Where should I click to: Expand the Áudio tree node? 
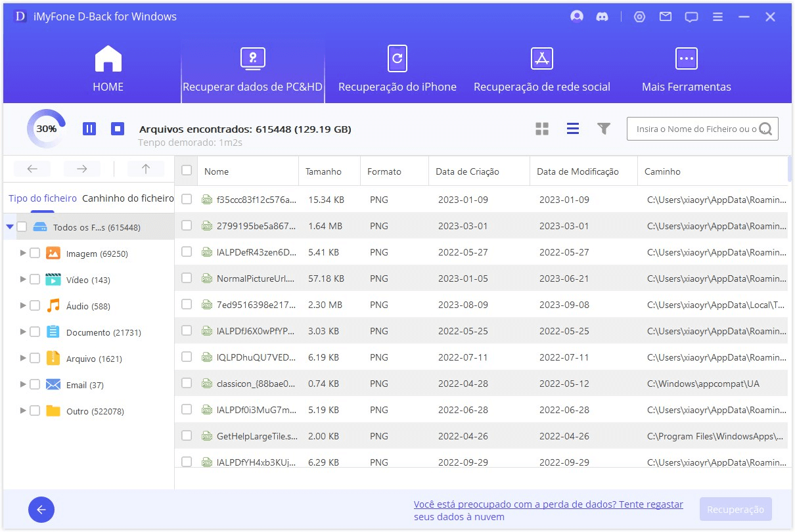tap(23, 305)
